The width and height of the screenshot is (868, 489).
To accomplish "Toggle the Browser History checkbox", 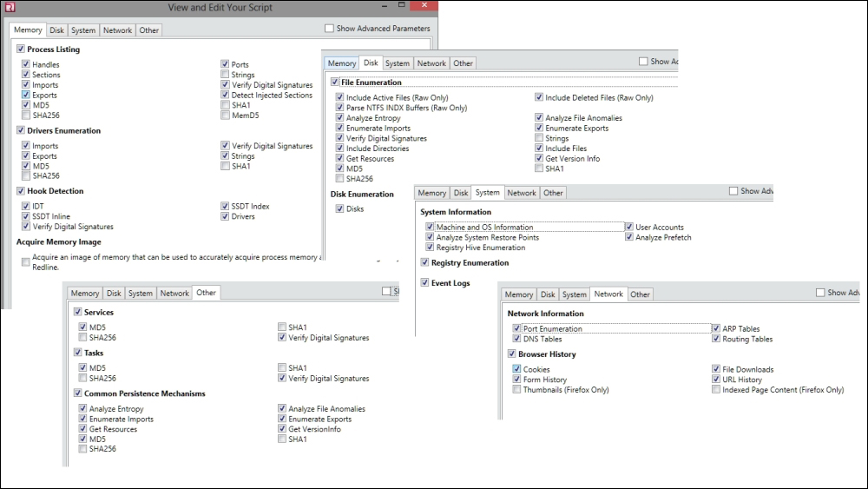I will click(511, 354).
